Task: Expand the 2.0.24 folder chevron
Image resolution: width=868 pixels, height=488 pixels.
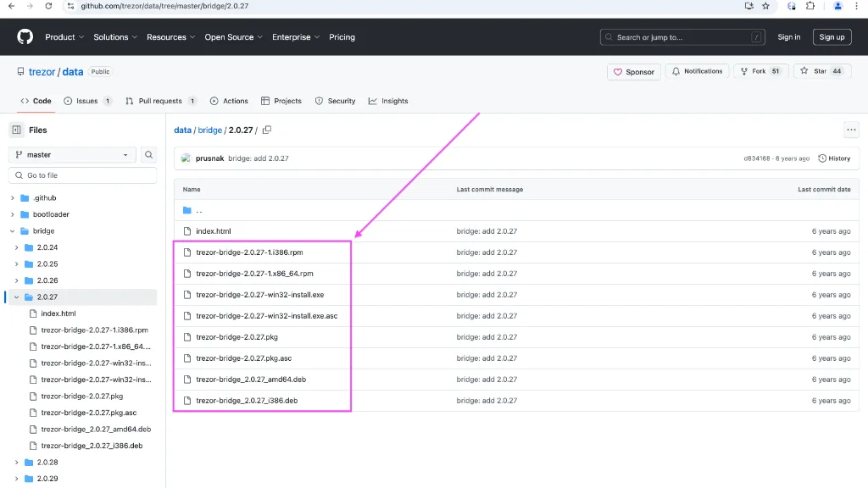Action: (17, 248)
